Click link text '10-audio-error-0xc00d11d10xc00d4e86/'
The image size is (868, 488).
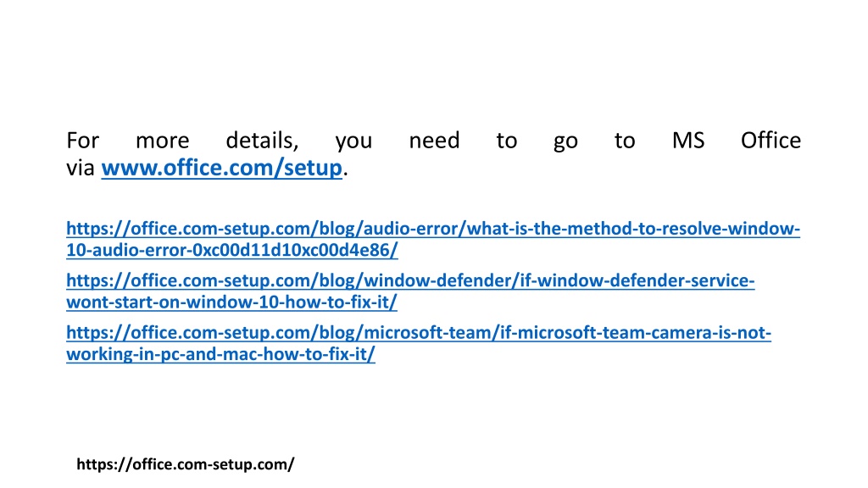(232, 250)
